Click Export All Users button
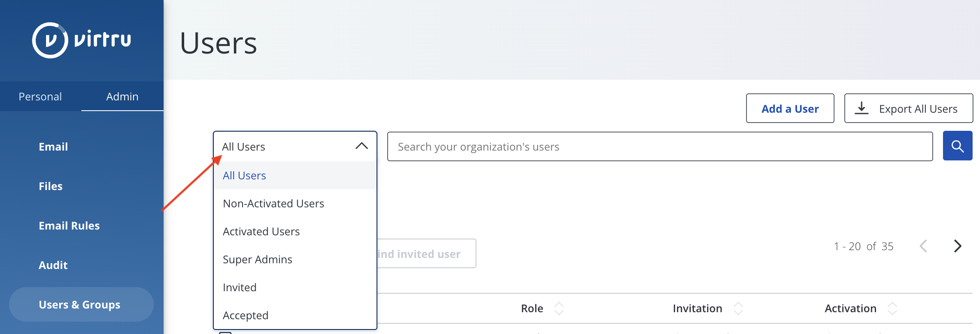 (908, 109)
